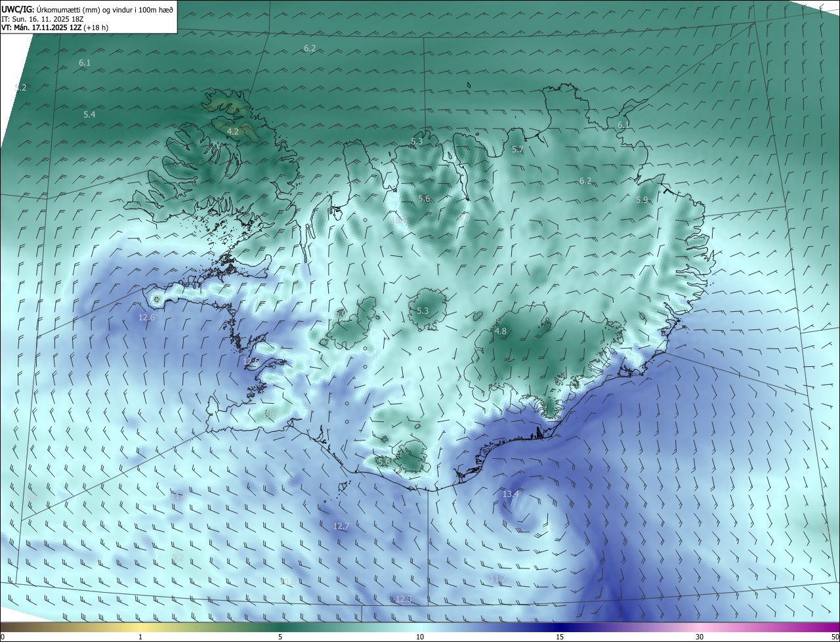This screenshot has height=642, width=840.
Task: Click the colorbar tick label 30
Action: (700, 637)
